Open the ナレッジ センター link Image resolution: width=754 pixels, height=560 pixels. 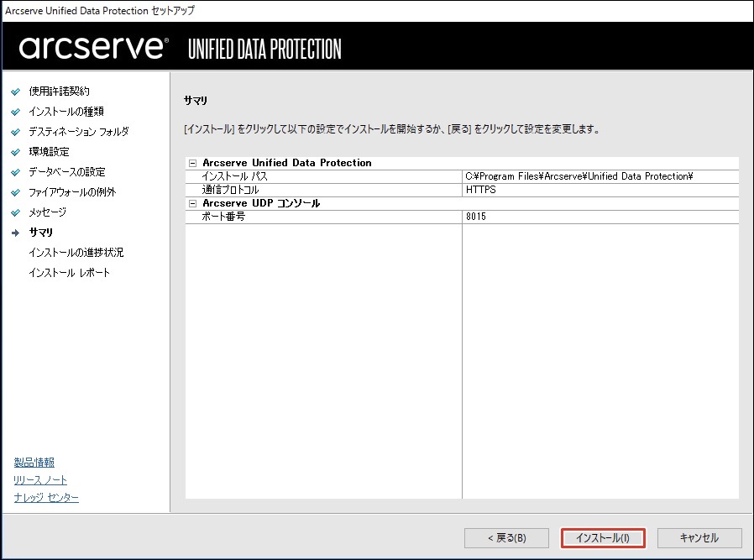click(x=46, y=498)
